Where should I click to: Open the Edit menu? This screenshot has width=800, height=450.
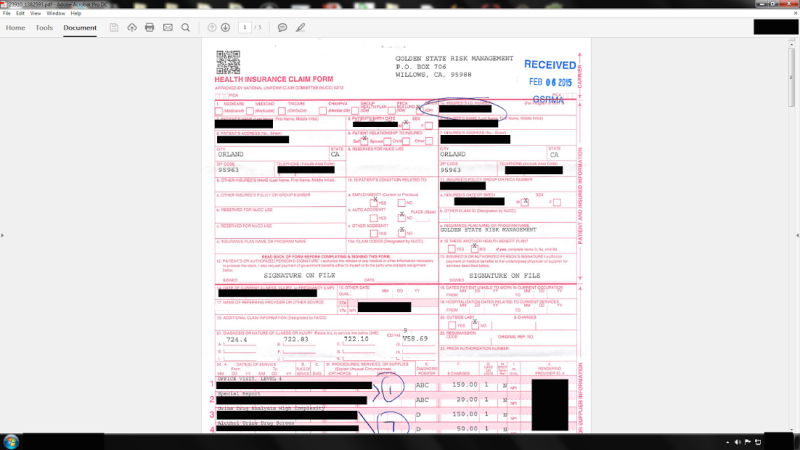pos(19,13)
